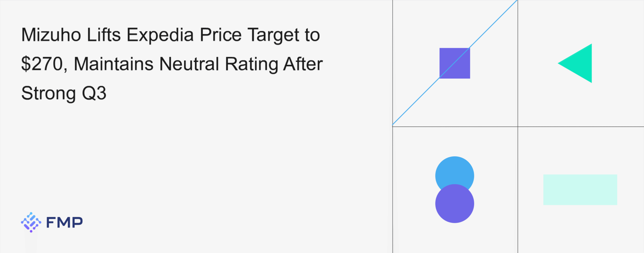644x253 pixels.
Task: Click the FMP diamond logo icon
Action: [31, 222]
